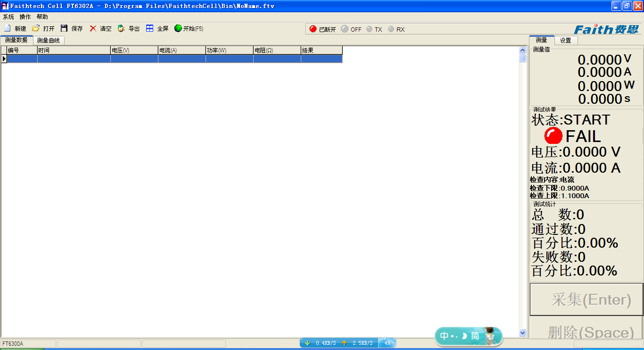Screen dimensions: 644x350
Task: Click 检查内容:电流 text
Action: point(552,180)
